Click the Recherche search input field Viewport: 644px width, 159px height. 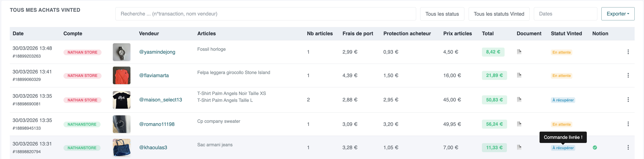coord(265,14)
